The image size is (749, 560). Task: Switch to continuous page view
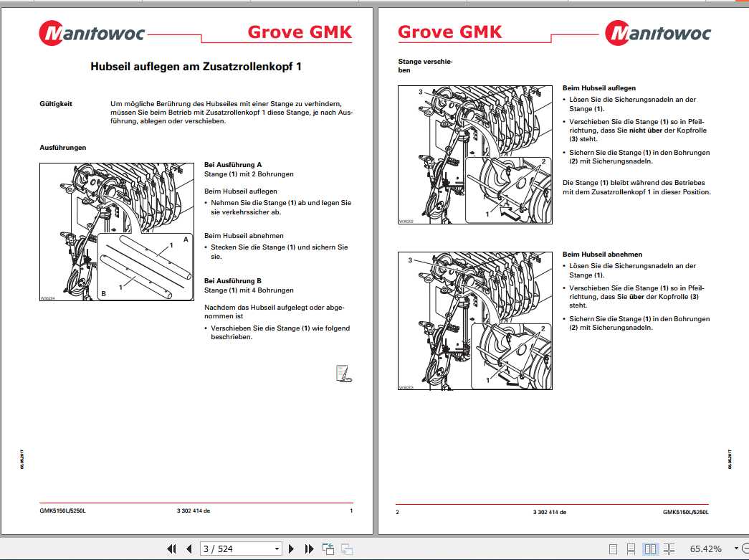click(631, 549)
